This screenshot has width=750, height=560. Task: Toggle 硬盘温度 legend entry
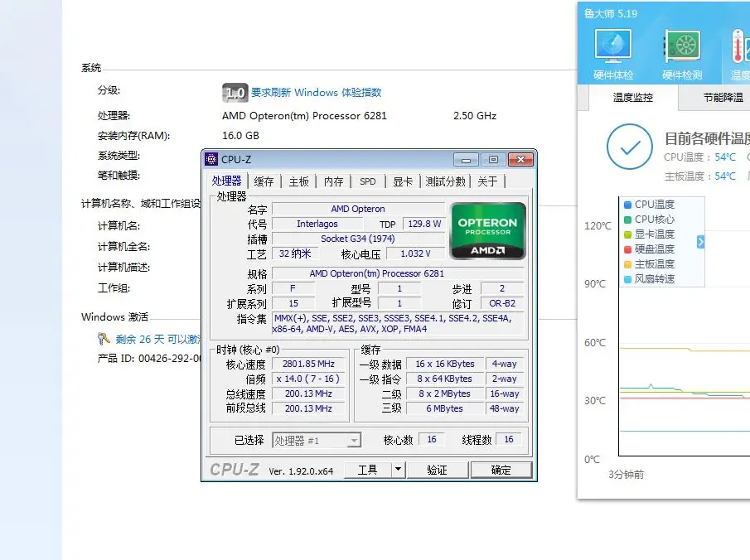(x=650, y=249)
